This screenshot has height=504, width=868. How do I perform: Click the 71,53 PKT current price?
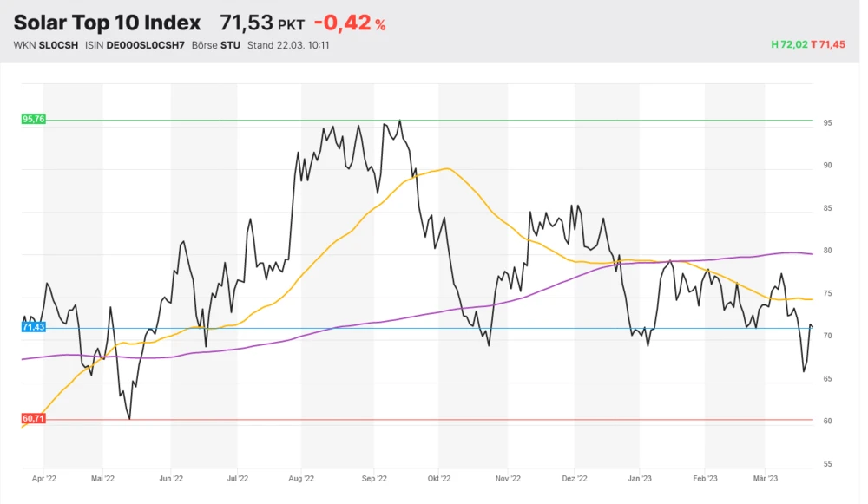point(261,23)
